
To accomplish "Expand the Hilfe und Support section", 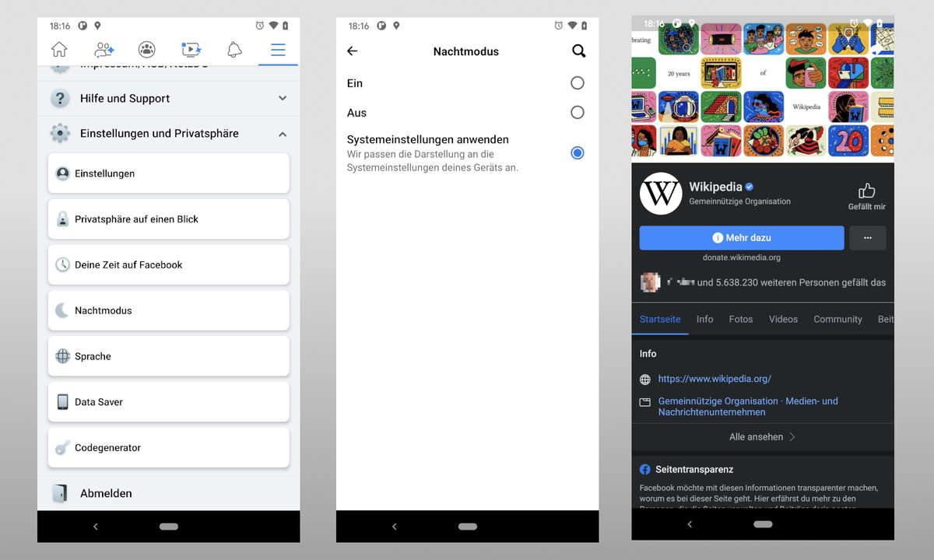I will 283,99.
